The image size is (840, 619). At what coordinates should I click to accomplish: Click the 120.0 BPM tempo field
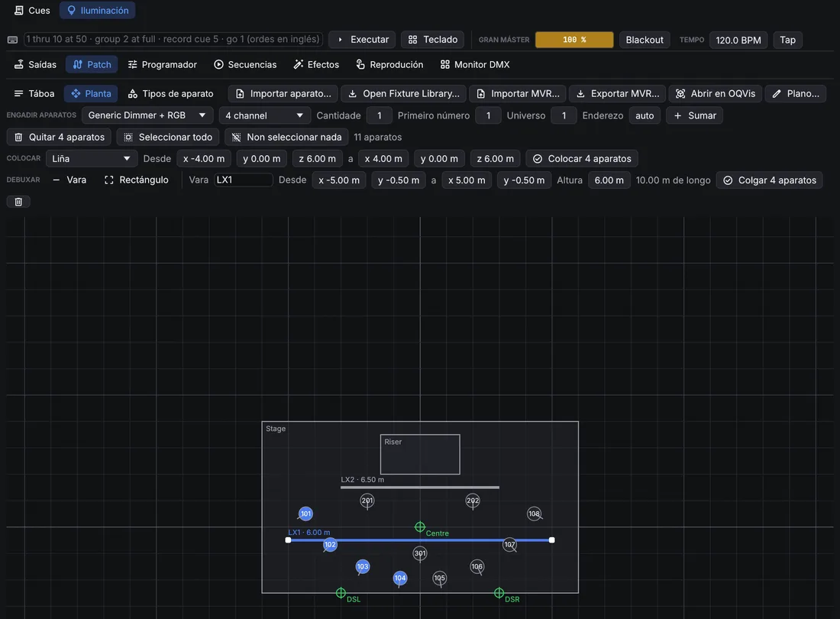(x=738, y=40)
